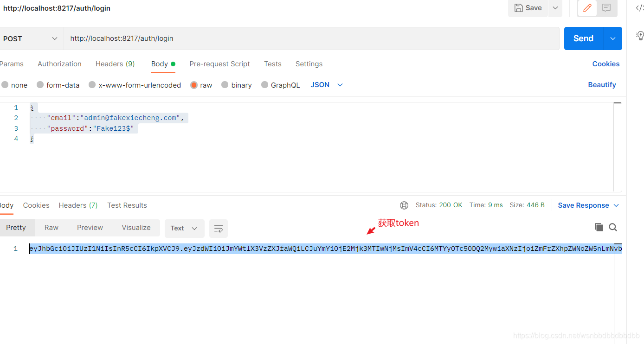Click the request title localhost:8217/auth/login
644x344 pixels.
point(57,8)
